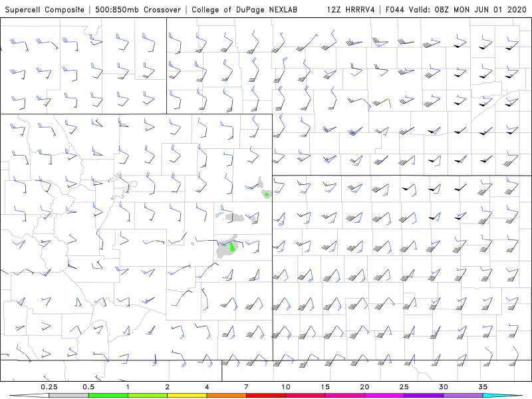
Task: Click the violet 25–30 color bar segment
Action: click(x=424, y=396)
